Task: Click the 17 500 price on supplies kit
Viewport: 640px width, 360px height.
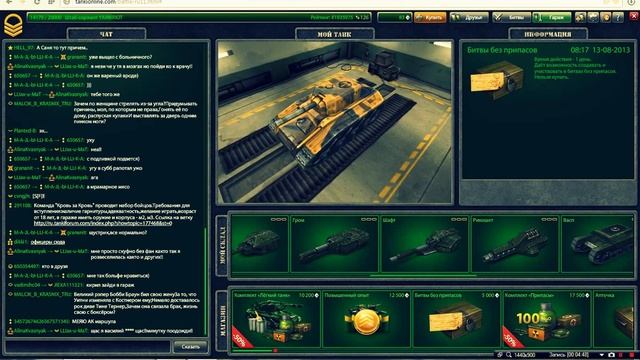Action: (577, 295)
